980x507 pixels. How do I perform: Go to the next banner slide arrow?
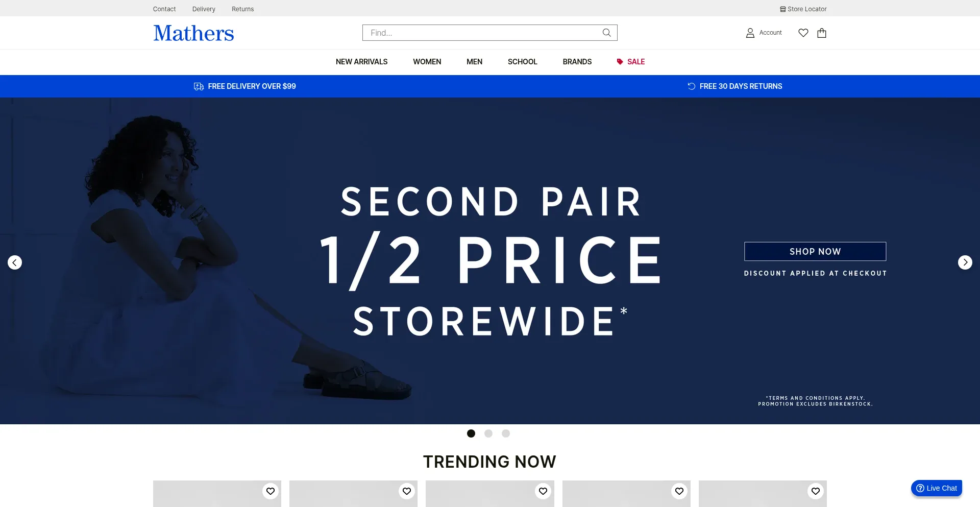point(965,262)
